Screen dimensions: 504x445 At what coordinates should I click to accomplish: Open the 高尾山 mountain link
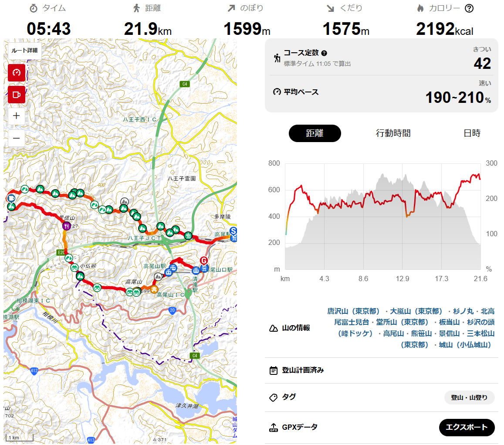(x=393, y=333)
